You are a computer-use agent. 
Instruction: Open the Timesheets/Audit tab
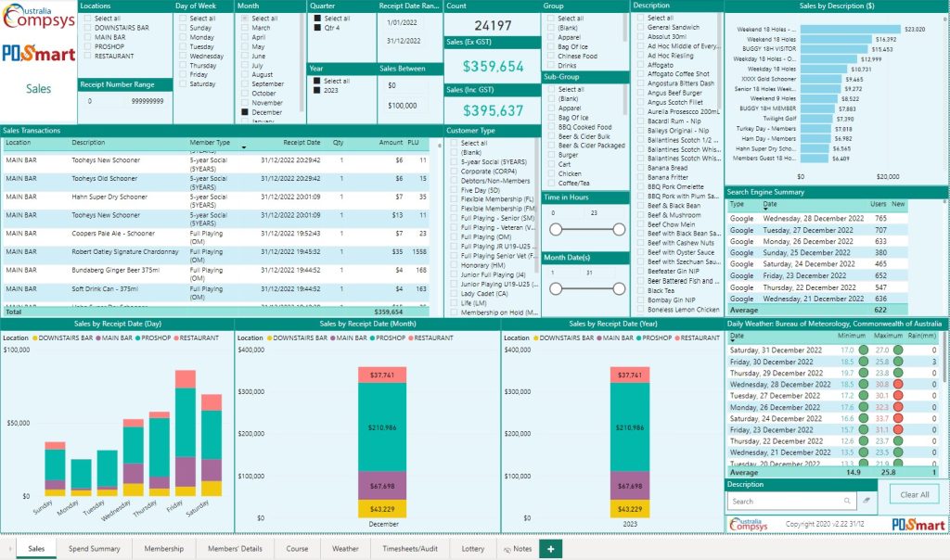(x=409, y=549)
